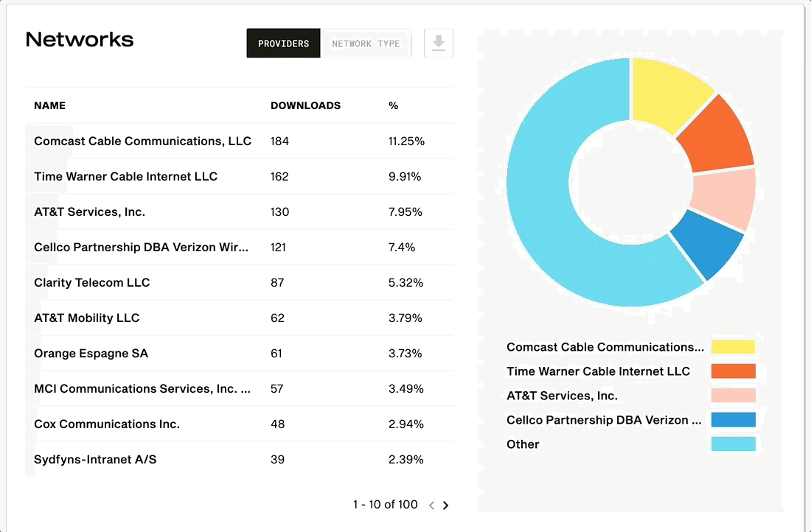Download the networks data with the arrow icon

click(x=439, y=43)
